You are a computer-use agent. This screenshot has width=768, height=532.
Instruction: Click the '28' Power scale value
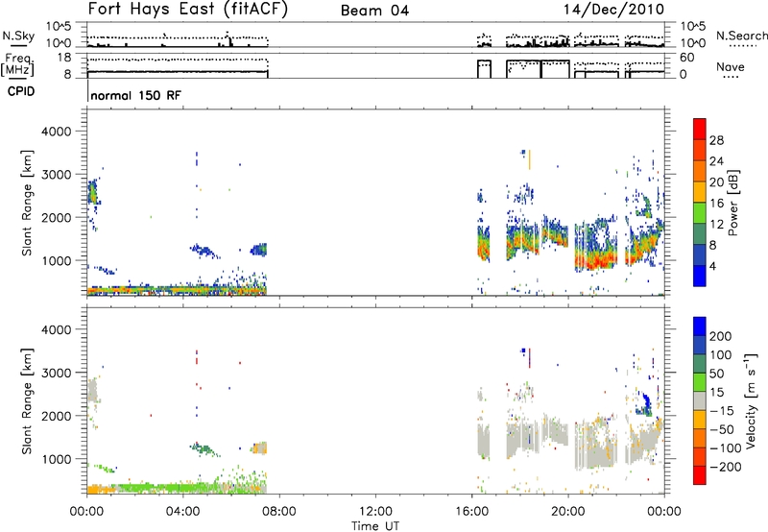(716, 140)
